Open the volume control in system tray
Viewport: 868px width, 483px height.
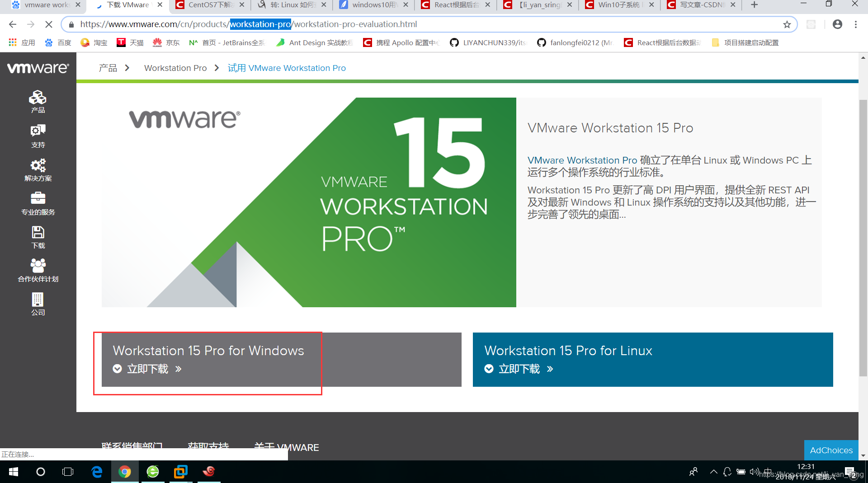[x=754, y=472]
